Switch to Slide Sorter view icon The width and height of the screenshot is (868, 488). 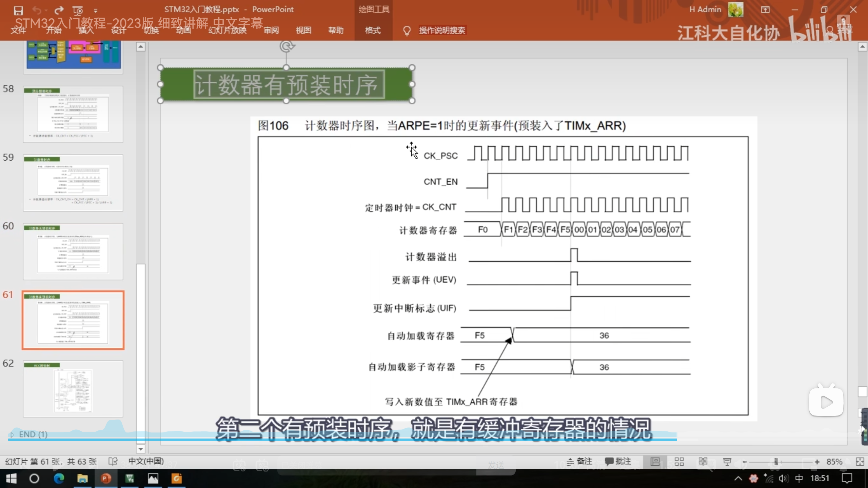click(679, 462)
